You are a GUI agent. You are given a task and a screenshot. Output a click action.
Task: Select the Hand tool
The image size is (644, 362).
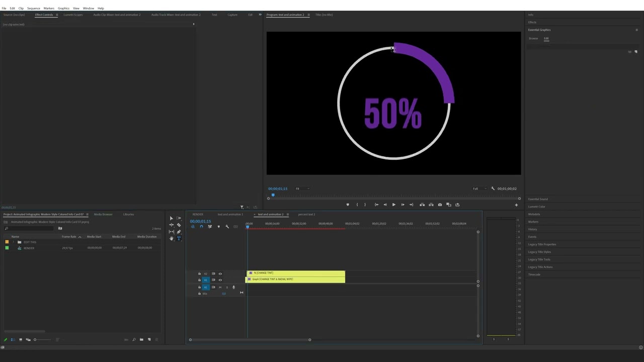pos(171,238)
